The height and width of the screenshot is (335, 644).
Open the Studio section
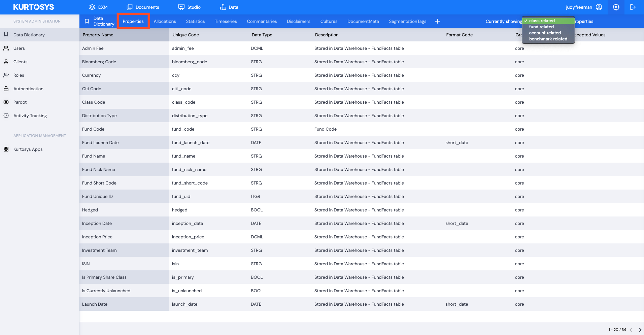(190, 7)
